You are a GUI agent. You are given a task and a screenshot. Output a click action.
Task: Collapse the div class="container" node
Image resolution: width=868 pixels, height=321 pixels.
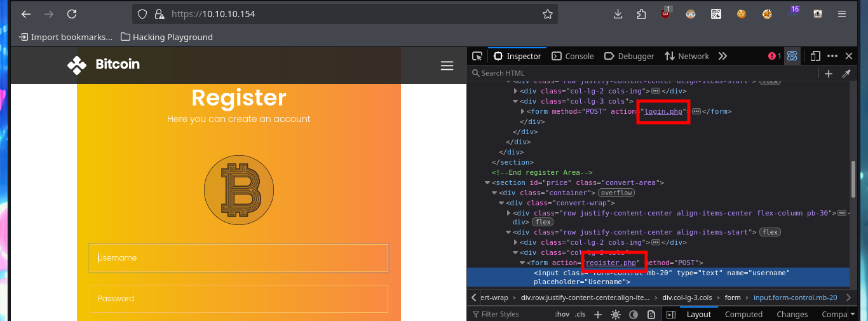click(494, 193)
